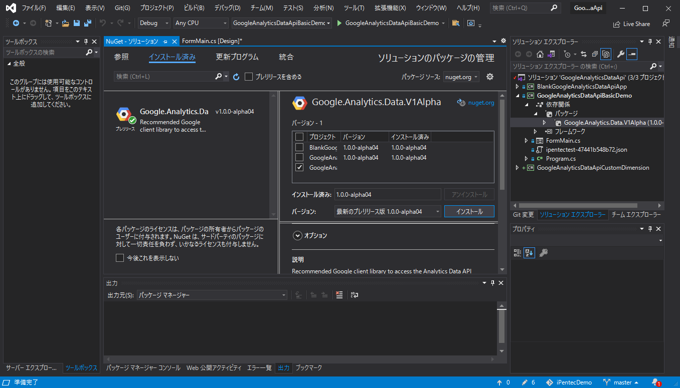Image resolution: width=680 pixels, height=388 pixels.
Task: Click the Pending Changes Filter clock icon
Action: 567,54
